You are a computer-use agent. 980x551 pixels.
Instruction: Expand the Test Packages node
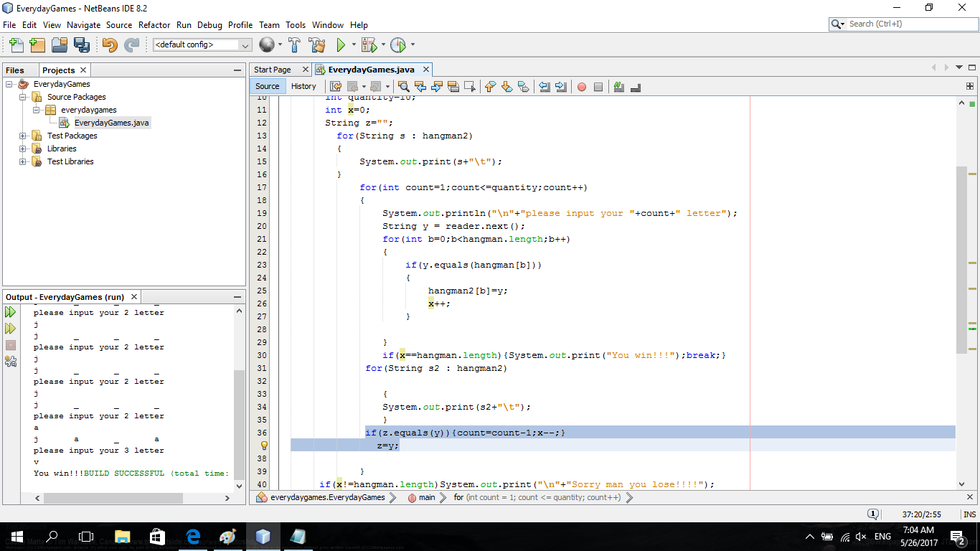point(24,136)
